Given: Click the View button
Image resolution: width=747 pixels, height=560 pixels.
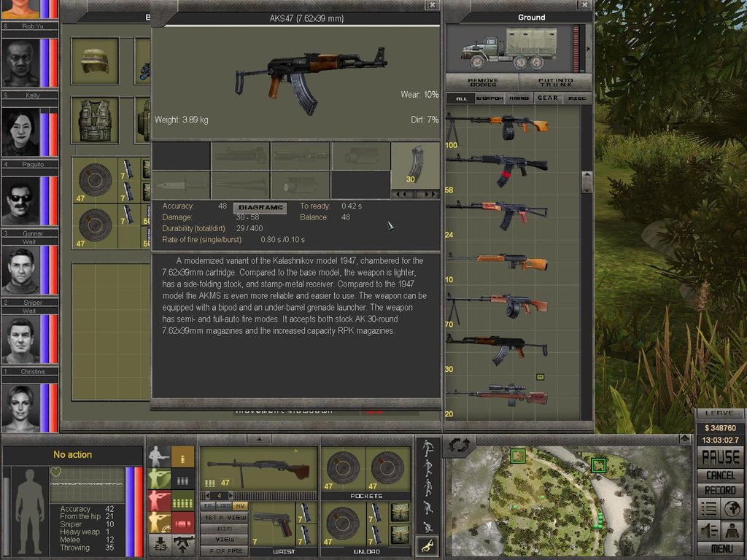Looking at the screenshot, I should (225, 540).
